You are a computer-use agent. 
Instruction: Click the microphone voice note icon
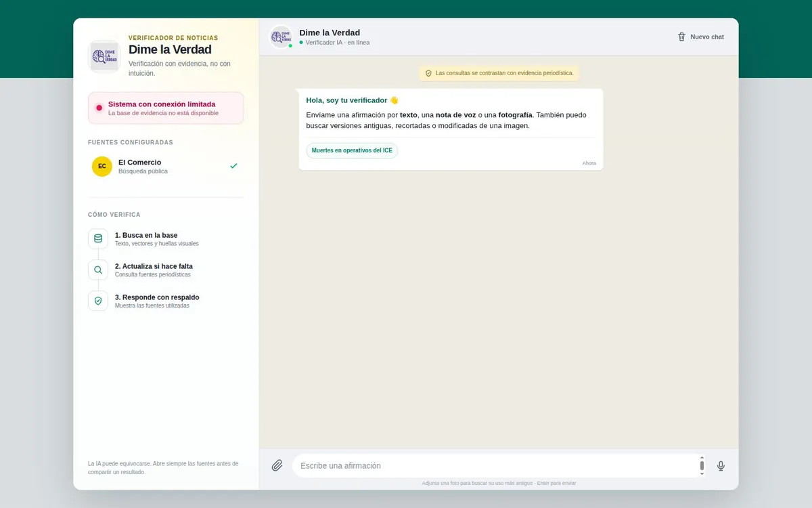(x=721, y=465)
